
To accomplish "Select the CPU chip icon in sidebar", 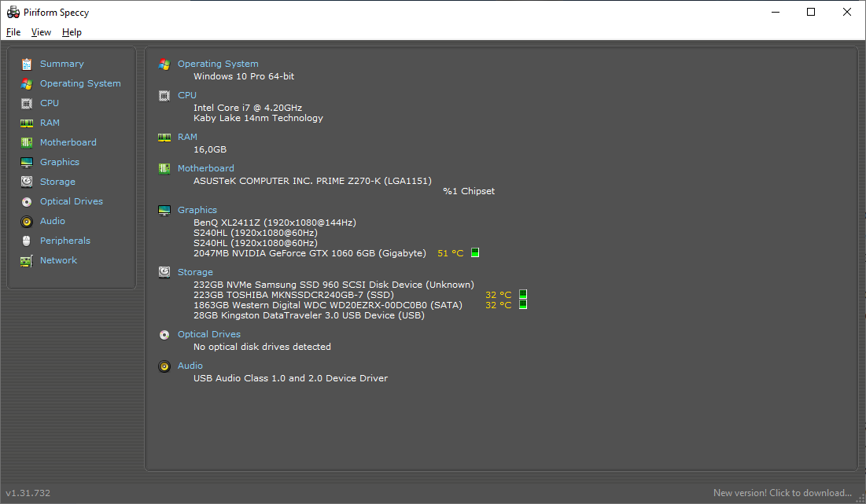I will (27, 103).
